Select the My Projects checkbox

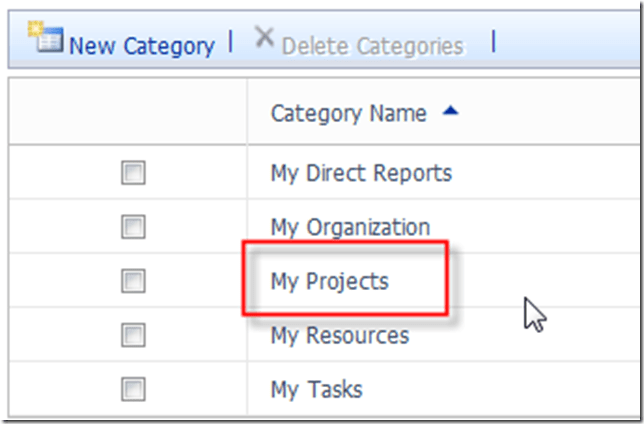click(133, 281)
